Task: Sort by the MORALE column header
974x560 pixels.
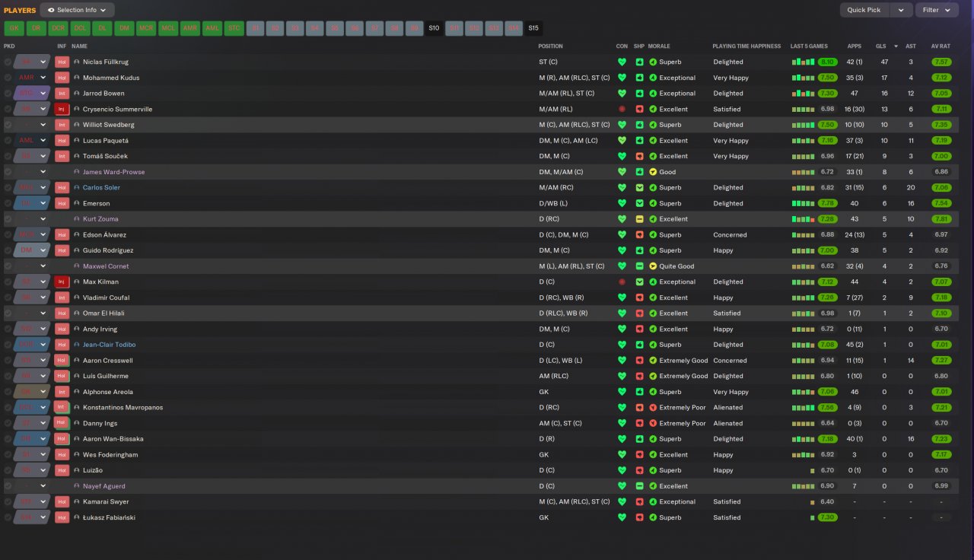Action: pyautogui.click(x=659, y=46)
